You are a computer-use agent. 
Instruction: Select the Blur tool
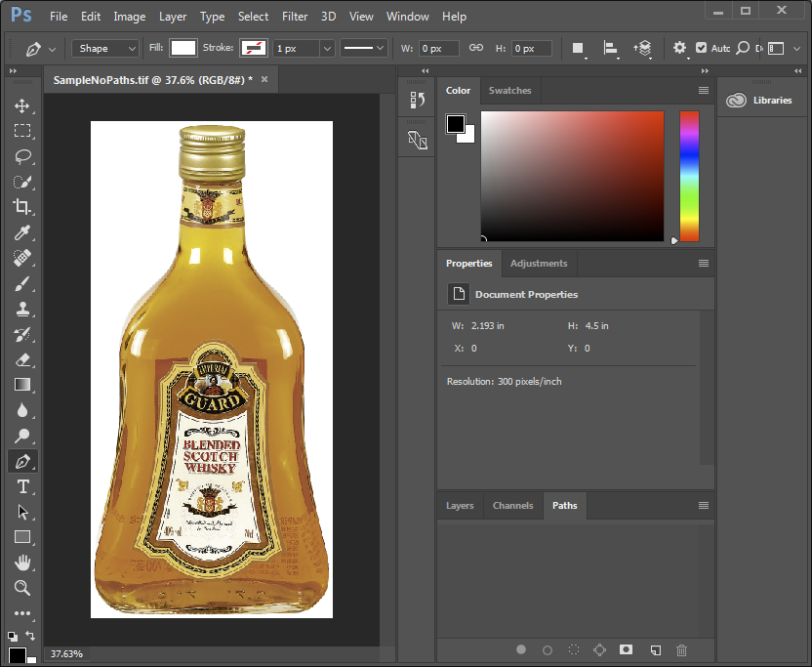[x=21, y=410]
